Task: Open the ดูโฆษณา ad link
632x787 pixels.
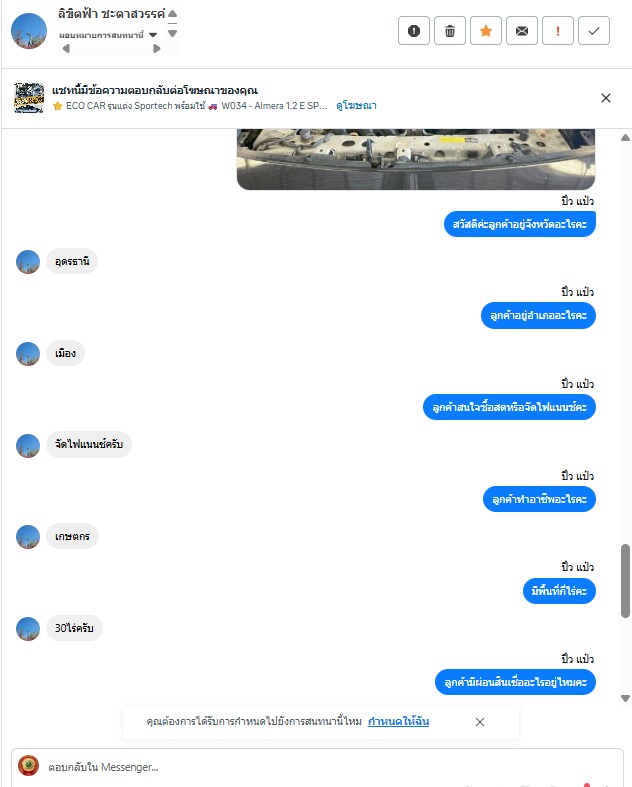Action: (356, 105)
